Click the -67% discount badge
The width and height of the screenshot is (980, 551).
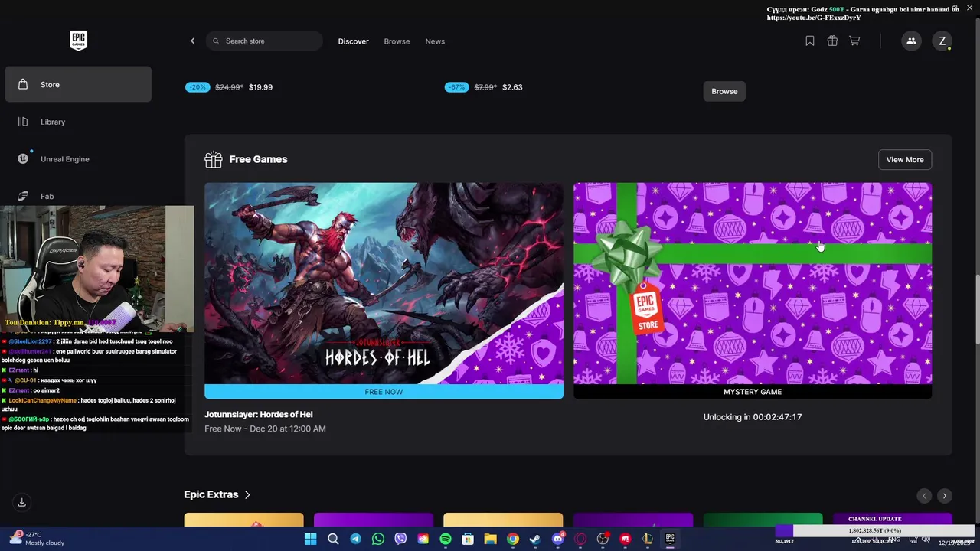tap(457, 87)
